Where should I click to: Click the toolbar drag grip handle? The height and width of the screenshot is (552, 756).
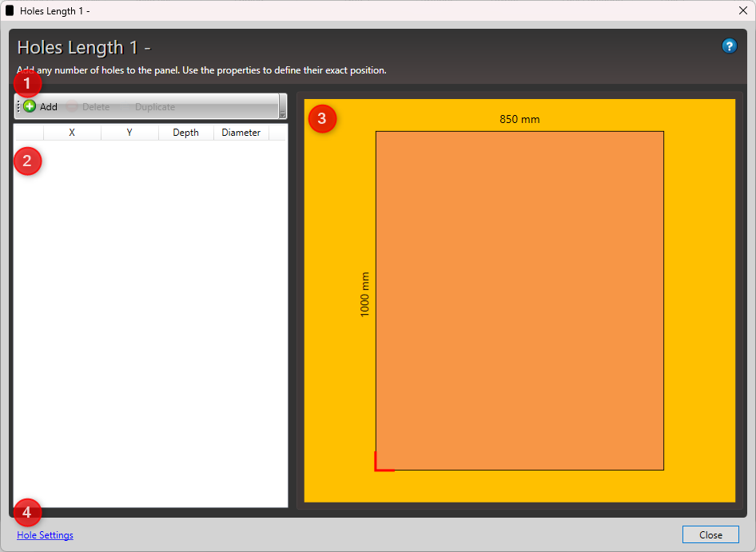tap(18, 106)
